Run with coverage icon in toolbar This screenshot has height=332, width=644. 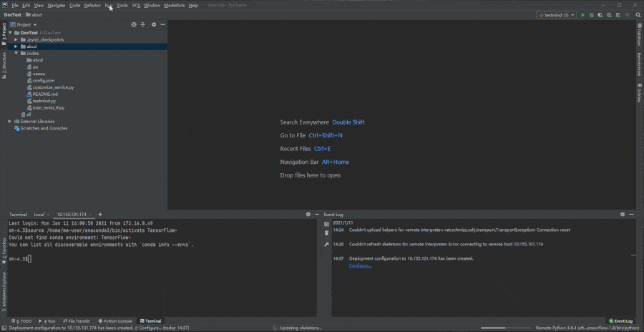click(600, 15)
